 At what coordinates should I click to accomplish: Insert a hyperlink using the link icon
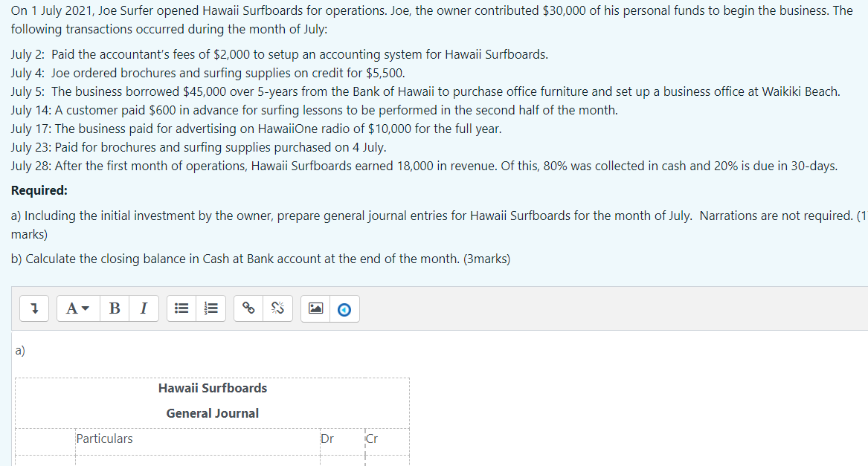coord(248,308)
